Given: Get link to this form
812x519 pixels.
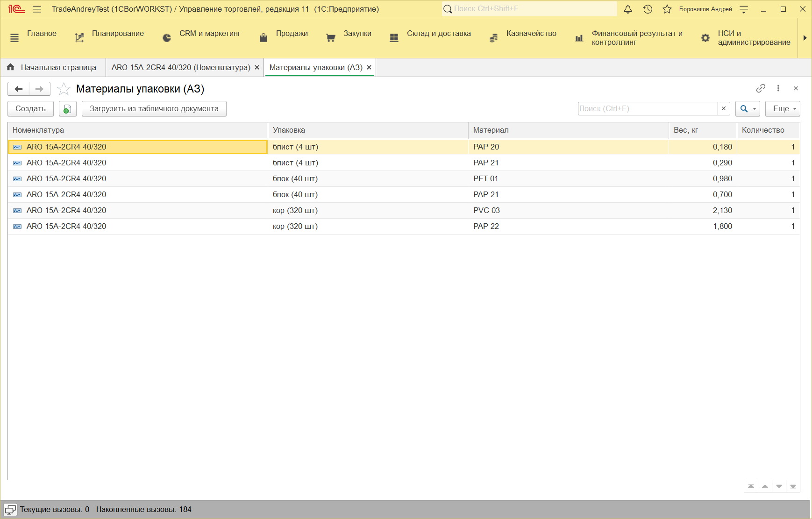Looking at the screenshot, I should [x=761, y=88].
